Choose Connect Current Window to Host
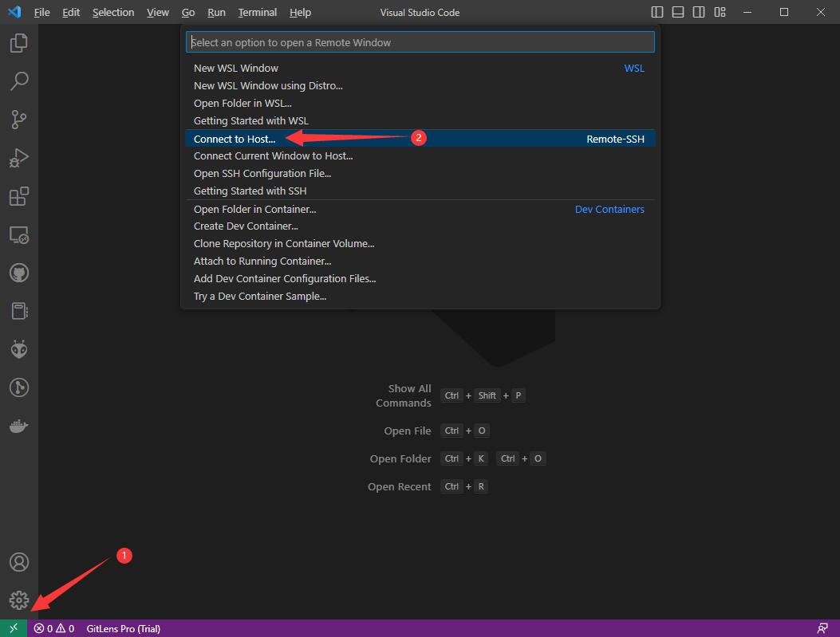Image resolution: width=840 pixels, height=637 pixels. (420, 155)
